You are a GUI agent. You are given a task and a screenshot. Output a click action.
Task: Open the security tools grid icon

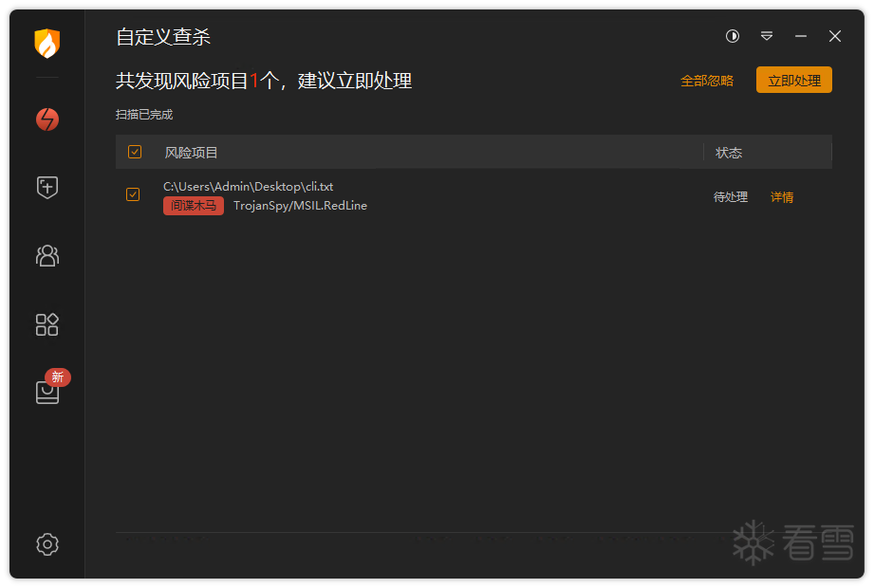click(47, 324)
